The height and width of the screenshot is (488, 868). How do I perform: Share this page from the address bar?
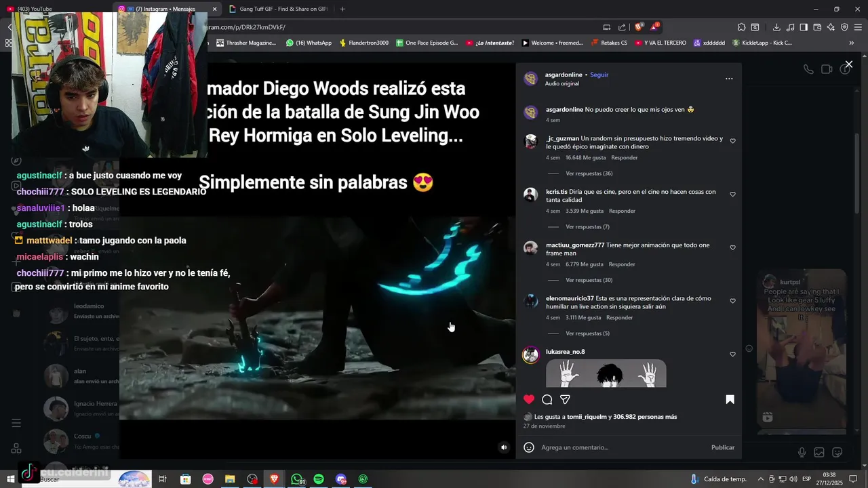point(622,27)
